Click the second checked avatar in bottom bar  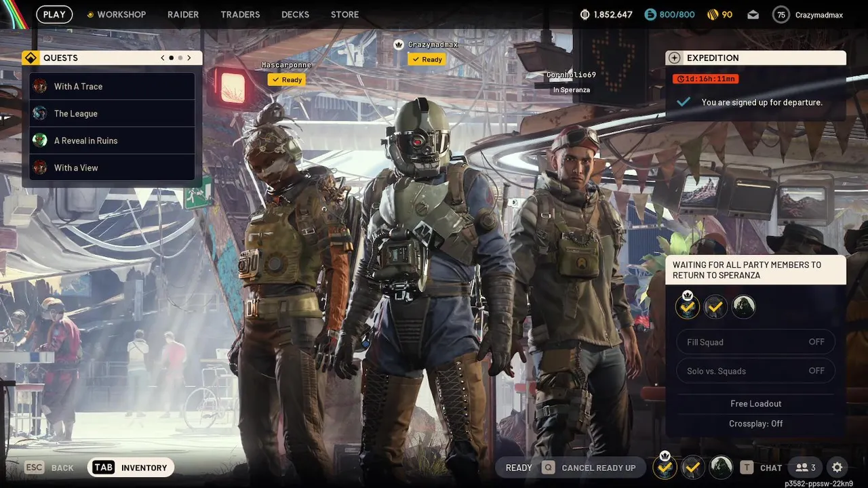click(x=692, y=467)
